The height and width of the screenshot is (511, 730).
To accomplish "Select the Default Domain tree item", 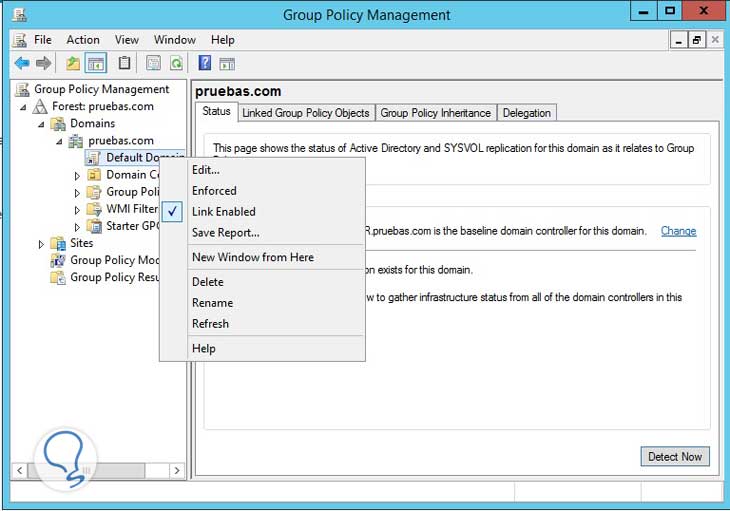I will (x=135, y=158).
